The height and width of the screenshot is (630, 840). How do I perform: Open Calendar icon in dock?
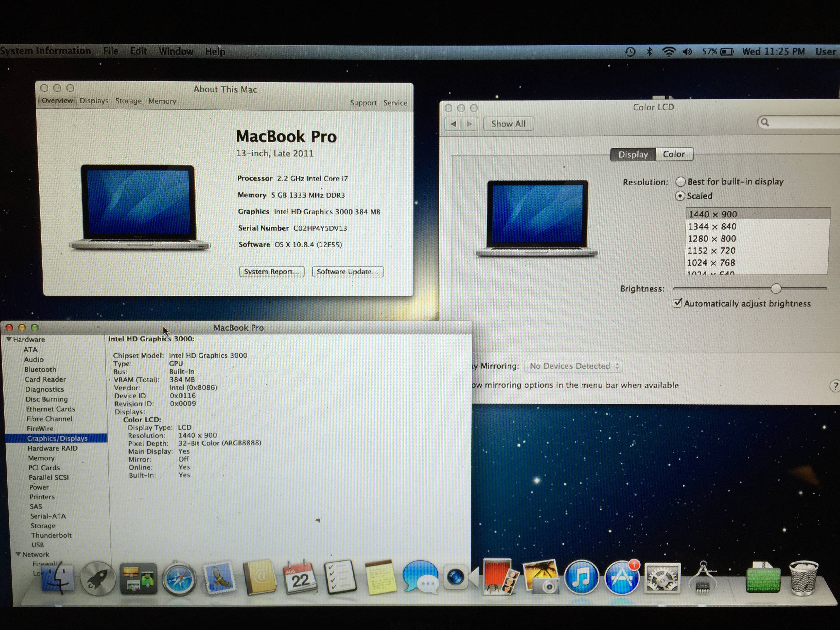click(x=300, y=577)
